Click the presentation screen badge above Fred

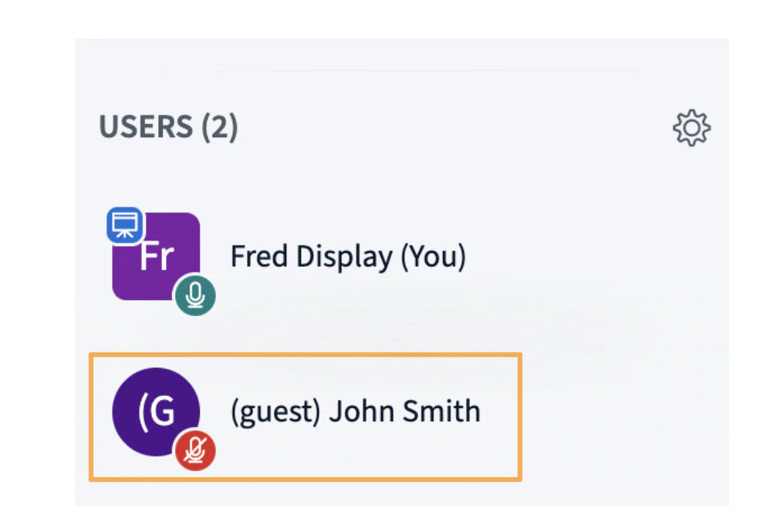pos(124,224)
